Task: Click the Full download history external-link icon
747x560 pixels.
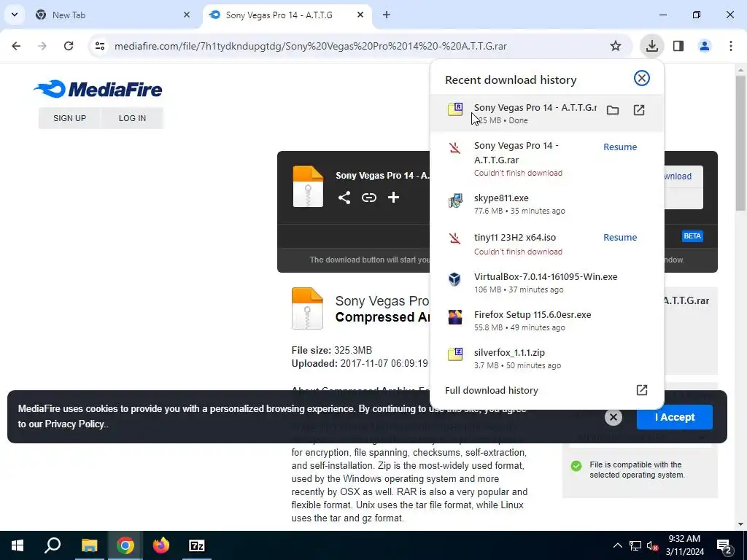Action: click(x=642, y=391)
